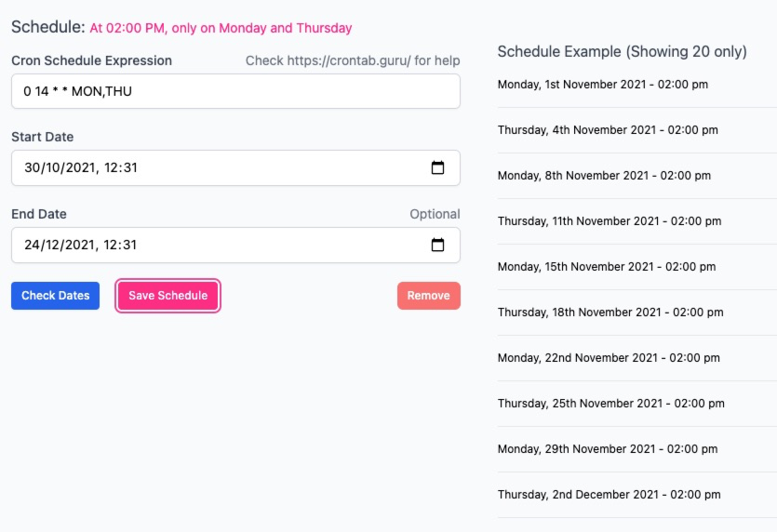Save the schedule with the pink button

tap(168, 296)
